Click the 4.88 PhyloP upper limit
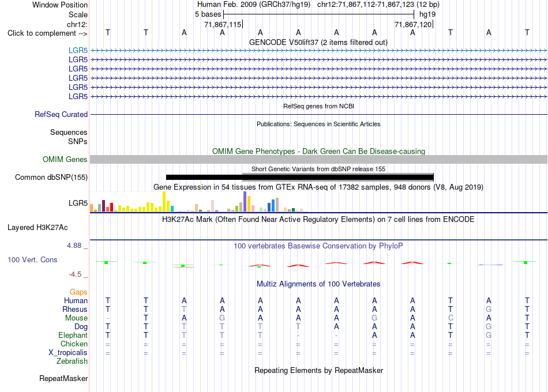This screenshot has width=548, height=392. pos(74,246)
